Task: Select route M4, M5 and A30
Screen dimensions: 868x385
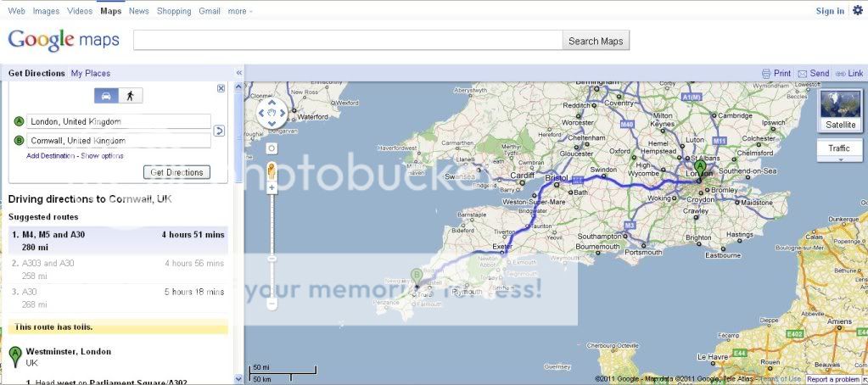Action: tap(118, 241)
